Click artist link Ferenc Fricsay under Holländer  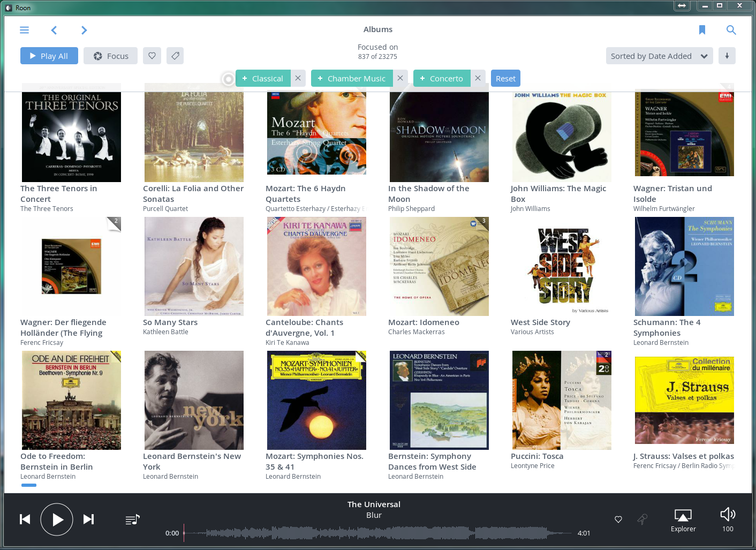[42, 343]
